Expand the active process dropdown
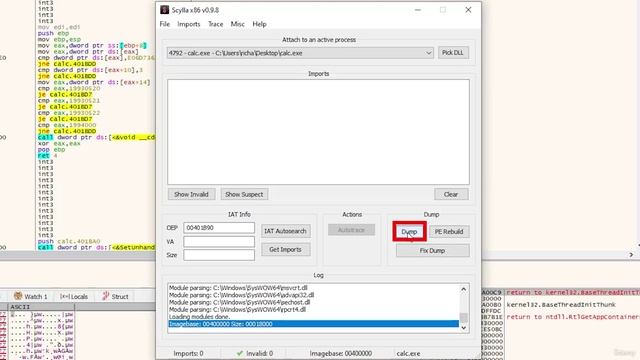Viewport: 640px width, 360px height. pos(428,53)
